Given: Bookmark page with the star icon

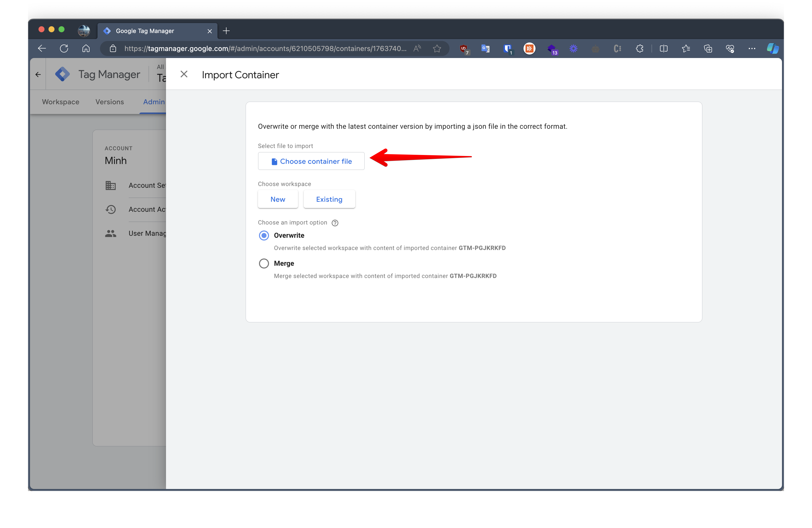Looking at the screenshot, I should 437,49.
